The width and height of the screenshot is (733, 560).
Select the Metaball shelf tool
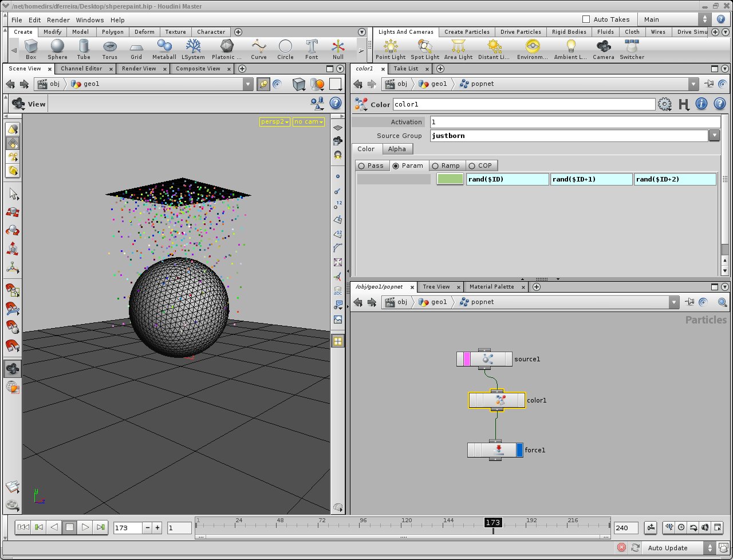(x=164, y=49)
